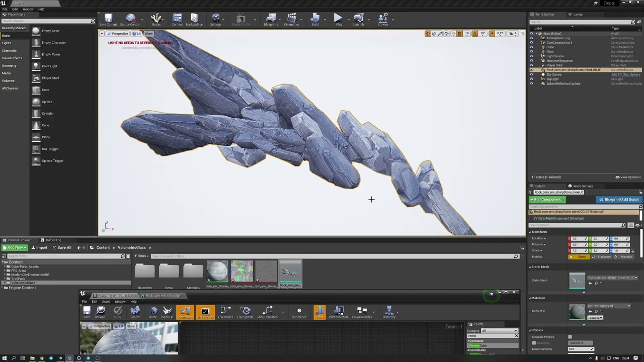Click Save Current in main toolbar
This screenshot has width=644, height=362.
(108, 20)
